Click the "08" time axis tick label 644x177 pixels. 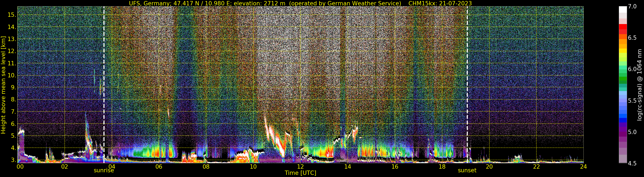point(206,166)
